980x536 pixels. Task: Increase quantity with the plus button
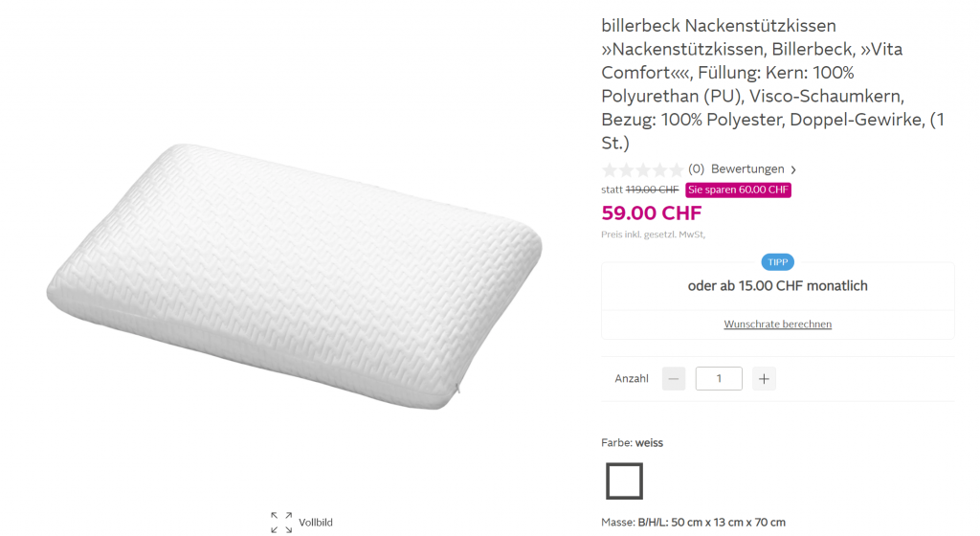(x=764, y=379)
